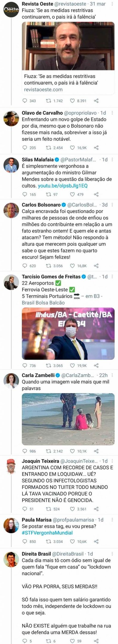The height and width of the screenshot is (644, 118).
Task: Share Paula Marisa's tweet
Action: [x=96, y=541]
